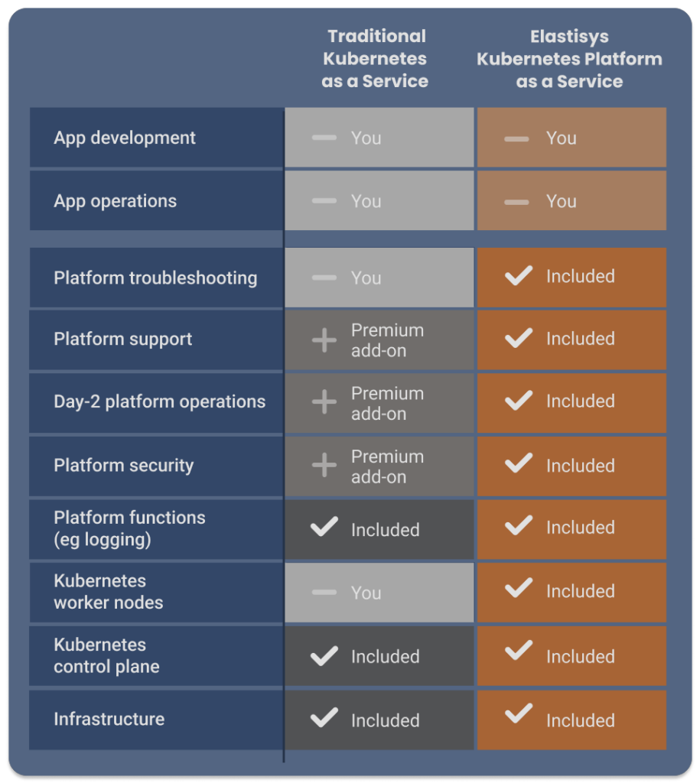Click the minus icon in Elastisys App development cell
700x783 pixels.
(x=516, y=138)
